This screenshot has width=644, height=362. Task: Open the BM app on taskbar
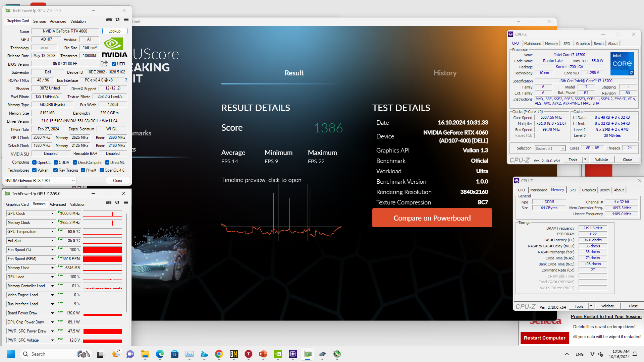coord(234,354)
